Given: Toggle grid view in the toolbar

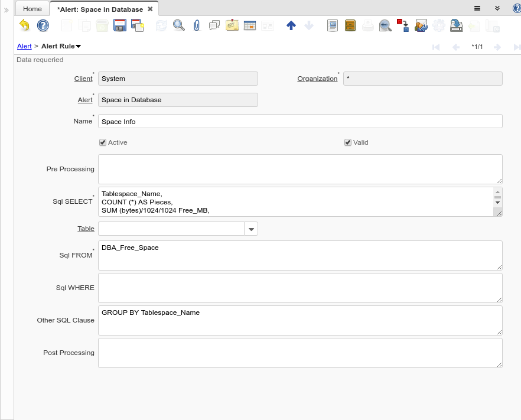Looking at the screenshot, I should (x=249, y=25).
